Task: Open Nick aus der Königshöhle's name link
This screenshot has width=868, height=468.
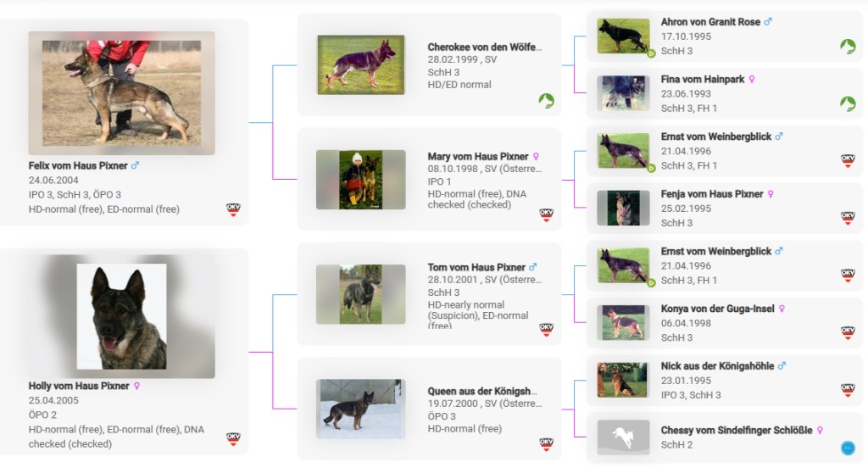Action: 717,366
